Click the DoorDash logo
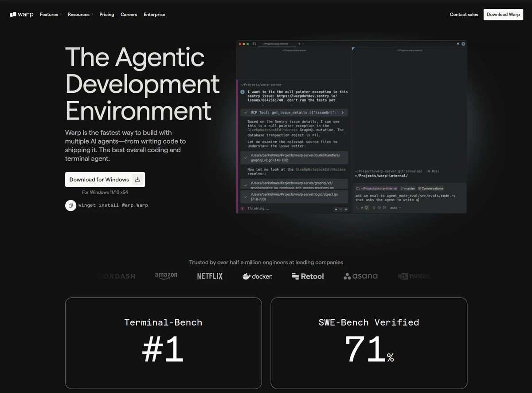Screen dimensions: 532x393 (117, 276)
